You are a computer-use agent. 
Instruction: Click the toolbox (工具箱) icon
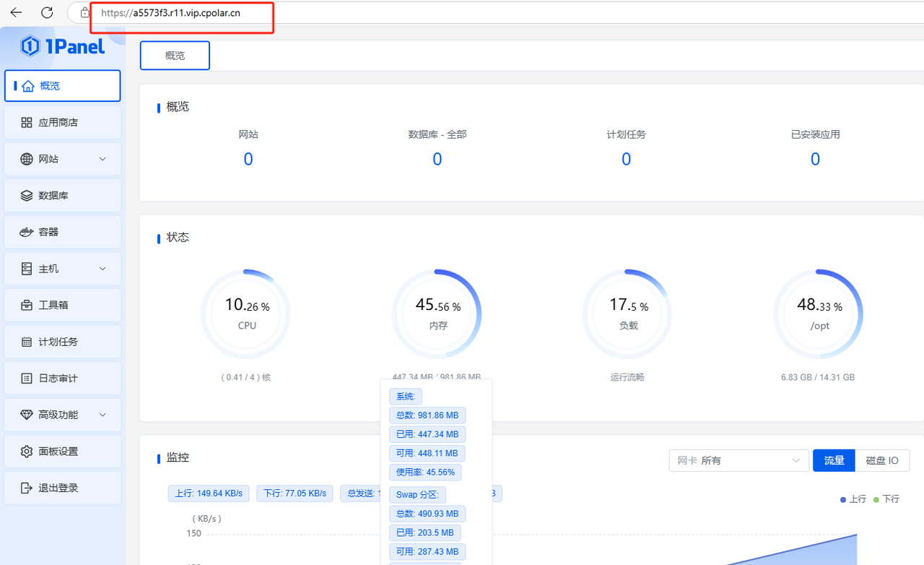(27, 306)
